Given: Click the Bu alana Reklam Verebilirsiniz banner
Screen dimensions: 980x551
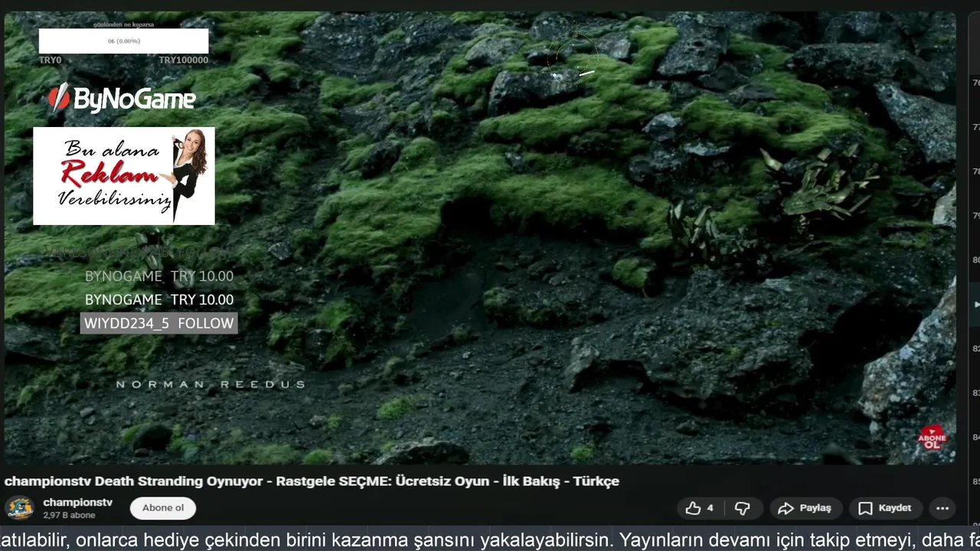Looking at the screenshot, I should (x=124, y=176).
